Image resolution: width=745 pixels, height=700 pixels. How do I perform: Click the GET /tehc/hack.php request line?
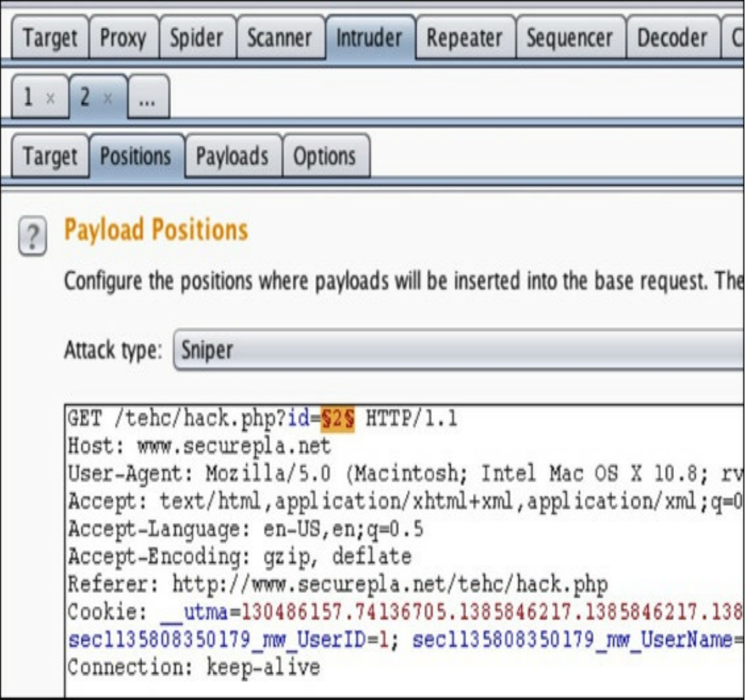[263, 419]
